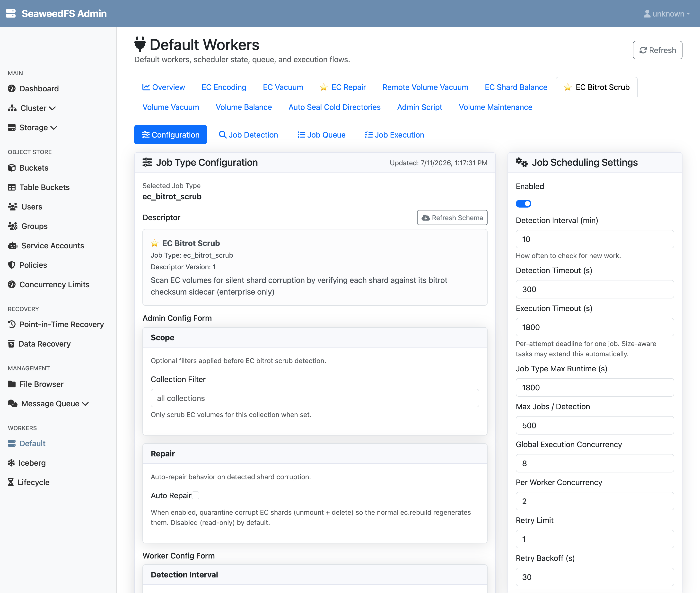This screenshot has height=593, width=700.
Task: Click the Cluster sitemap icon
Action: [x=12, y=108]
